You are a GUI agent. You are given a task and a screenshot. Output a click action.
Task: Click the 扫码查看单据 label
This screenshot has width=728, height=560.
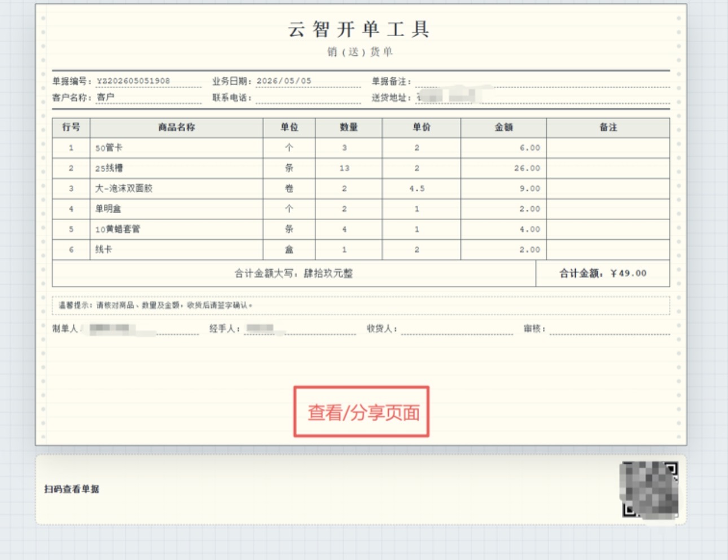[72, 489]
